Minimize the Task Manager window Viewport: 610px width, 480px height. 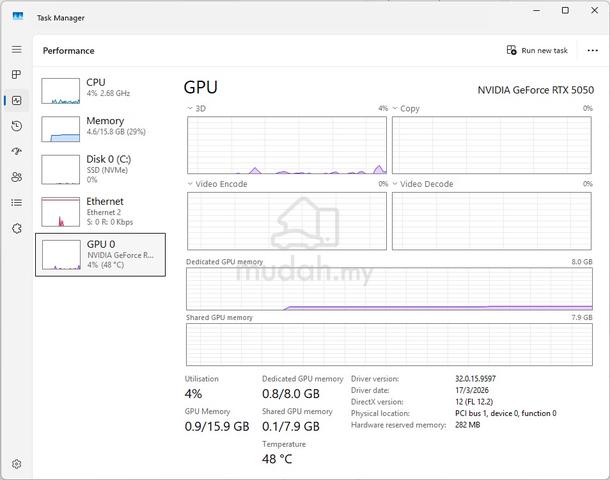coord(537,11)
